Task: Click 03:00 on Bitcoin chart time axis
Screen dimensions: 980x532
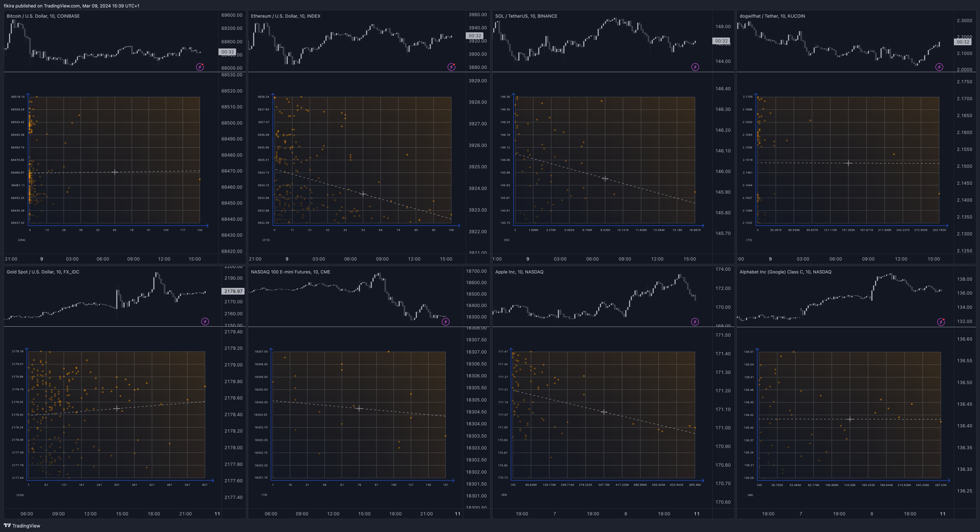Action: [x=72, y=259]
